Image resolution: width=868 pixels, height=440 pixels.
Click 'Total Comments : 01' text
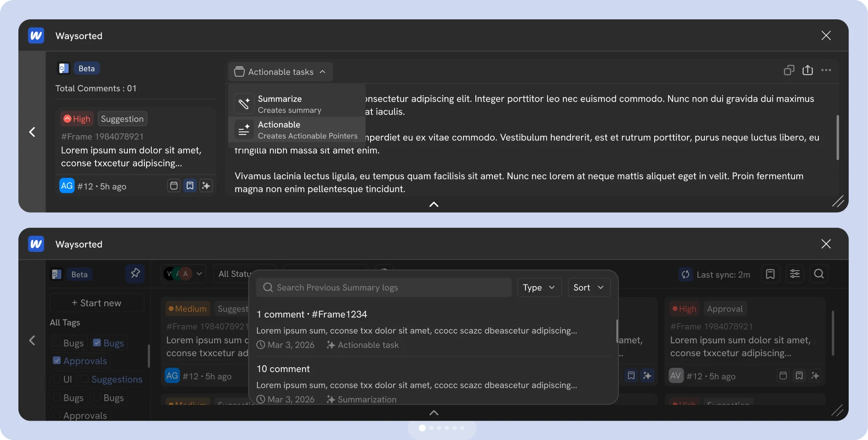pyautogui.click(x=96, y=88)
